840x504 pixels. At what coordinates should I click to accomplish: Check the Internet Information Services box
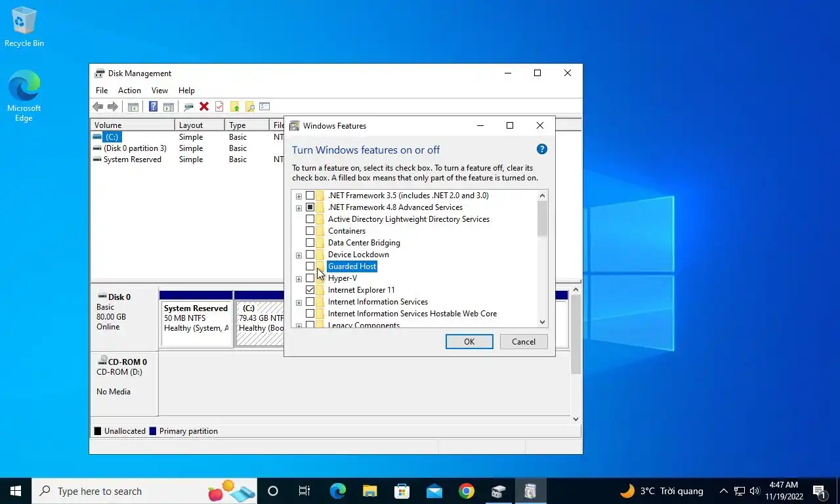(310, 302)
